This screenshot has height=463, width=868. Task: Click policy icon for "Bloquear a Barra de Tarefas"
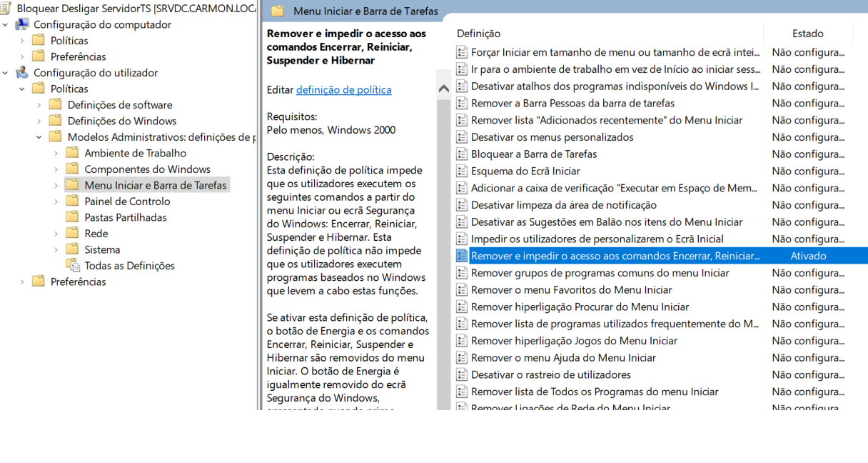(462, 154)
